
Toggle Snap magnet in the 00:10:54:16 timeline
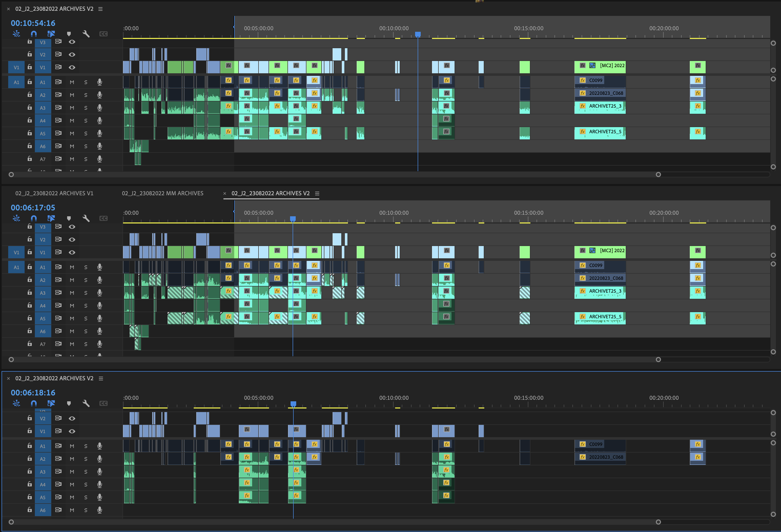34,34
